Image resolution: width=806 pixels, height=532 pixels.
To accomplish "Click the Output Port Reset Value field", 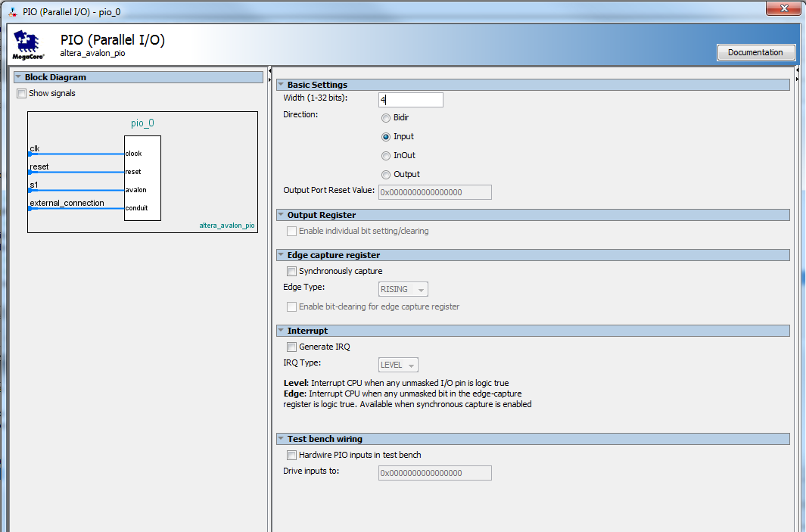I will click(435, 192).
